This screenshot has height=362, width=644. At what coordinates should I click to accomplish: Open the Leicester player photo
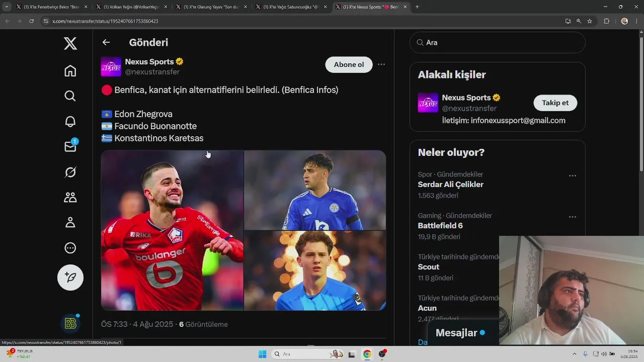[315, 190]
